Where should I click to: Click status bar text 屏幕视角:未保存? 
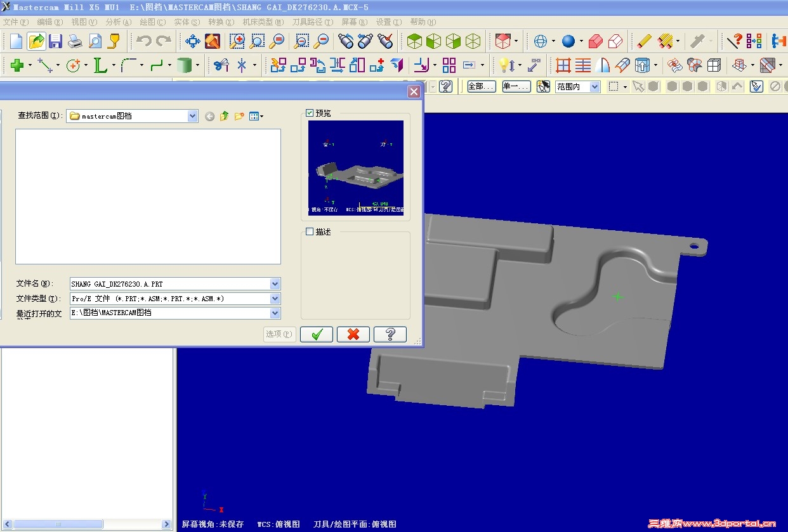tap(213, 524)
